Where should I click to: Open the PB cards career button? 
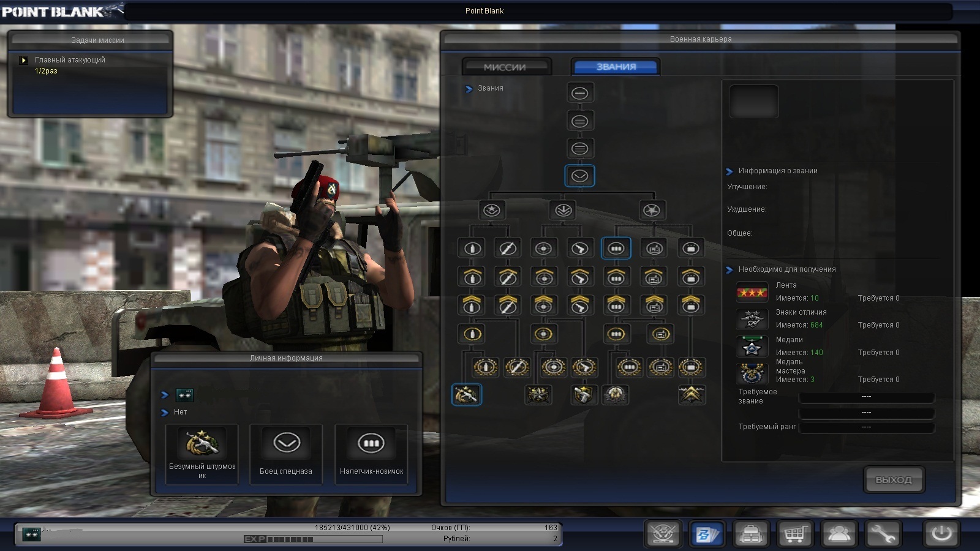pyautogui.click(x=707, y=534)
